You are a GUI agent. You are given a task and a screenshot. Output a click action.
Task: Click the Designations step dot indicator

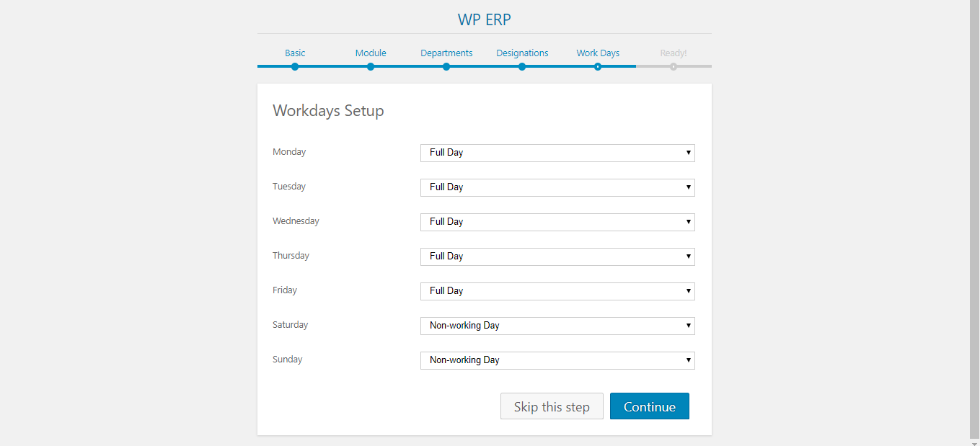pos(522,67)
